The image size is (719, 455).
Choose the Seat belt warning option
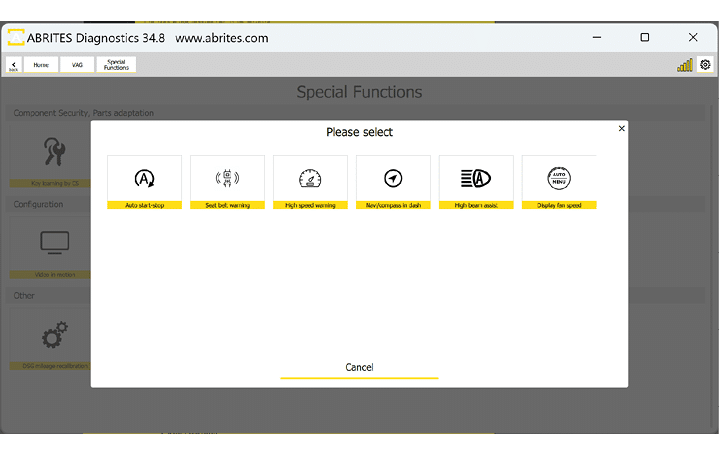[227, 181]
